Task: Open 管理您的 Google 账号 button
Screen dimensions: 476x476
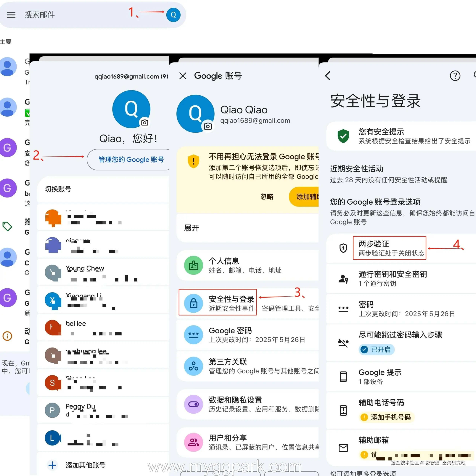Action: [128, 159]
